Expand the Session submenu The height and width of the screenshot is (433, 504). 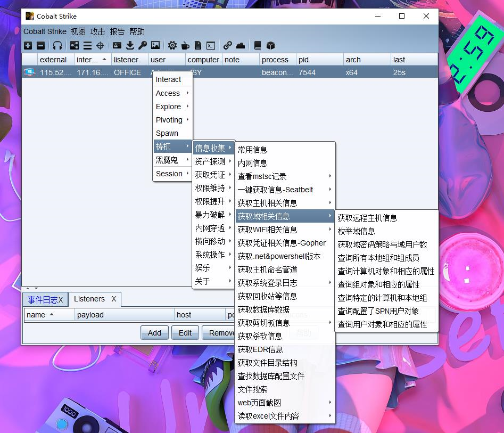[x=172, y=174]
